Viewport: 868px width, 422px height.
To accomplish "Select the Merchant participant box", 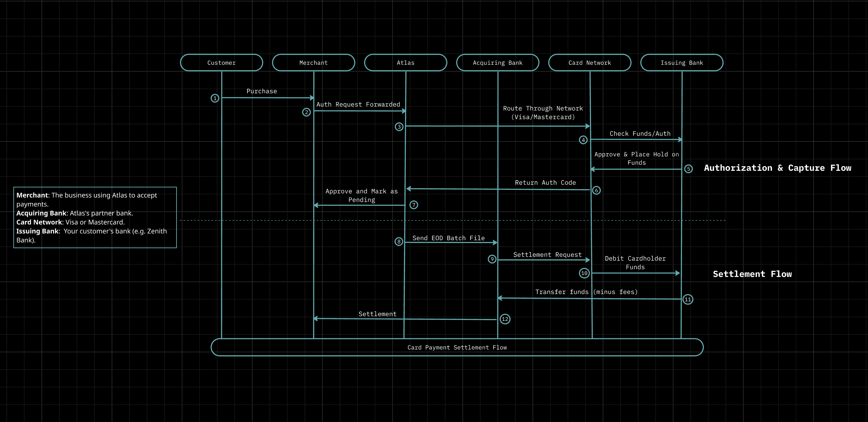I will [313, 63].
